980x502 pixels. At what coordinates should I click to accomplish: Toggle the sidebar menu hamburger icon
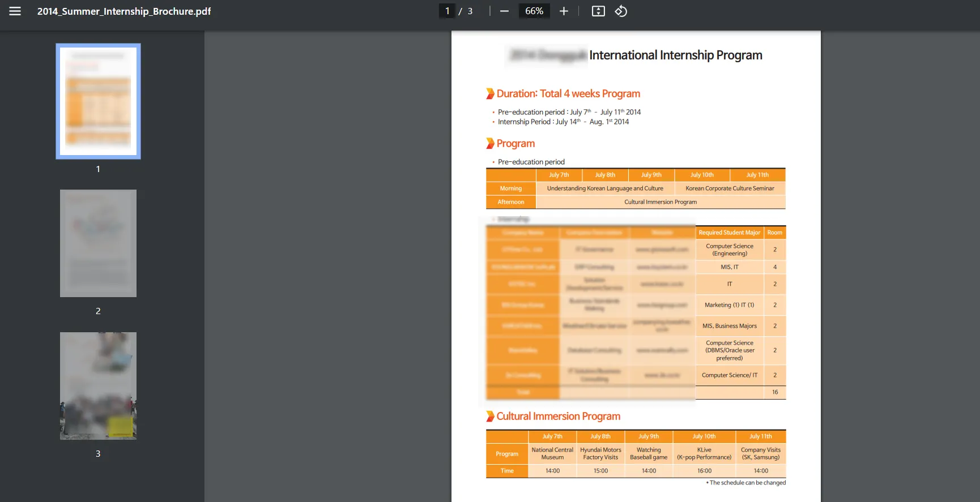click(15, 11)
